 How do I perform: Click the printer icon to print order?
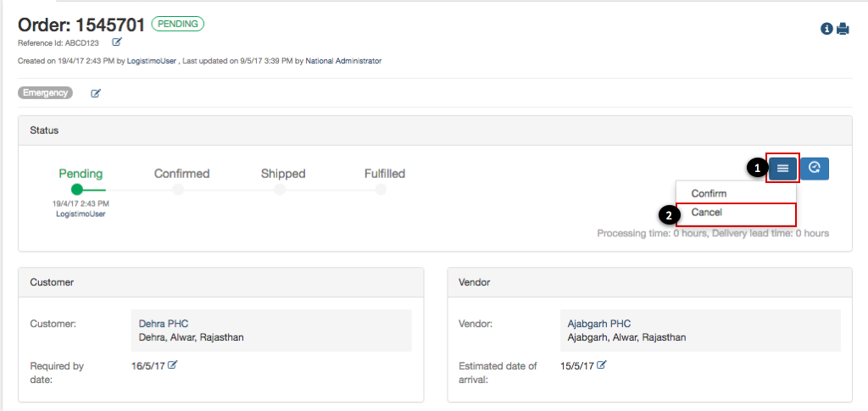843,30
